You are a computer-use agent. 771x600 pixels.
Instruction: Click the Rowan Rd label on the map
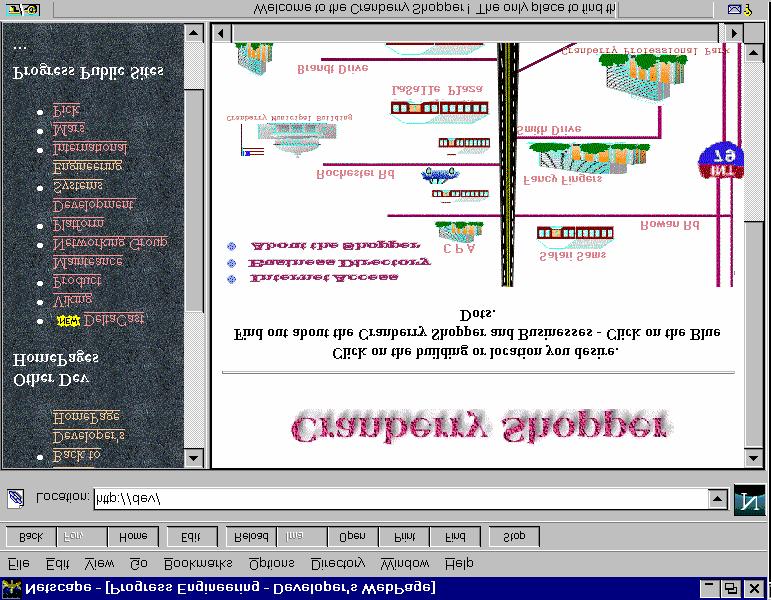coord(669,225)
